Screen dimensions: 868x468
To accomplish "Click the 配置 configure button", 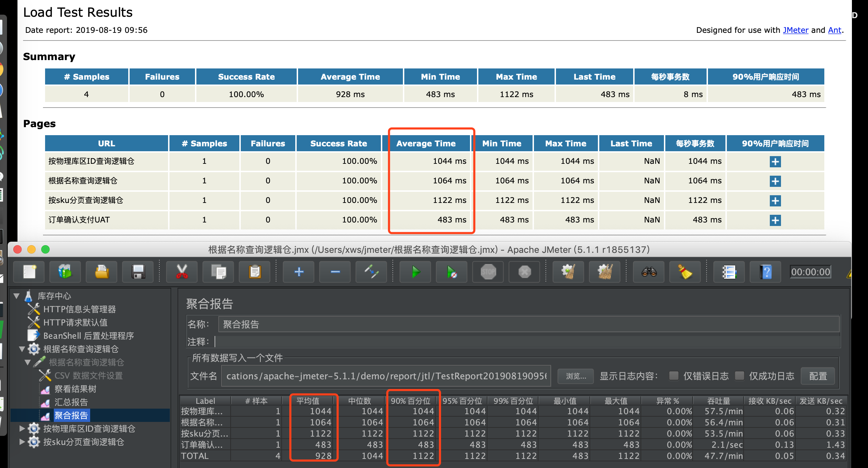I will 818,376.
